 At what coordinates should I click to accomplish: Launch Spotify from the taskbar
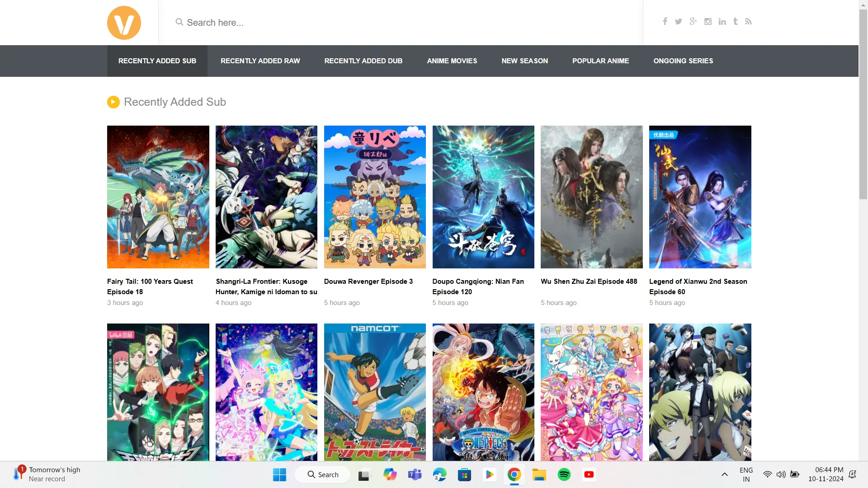(564, 474)
